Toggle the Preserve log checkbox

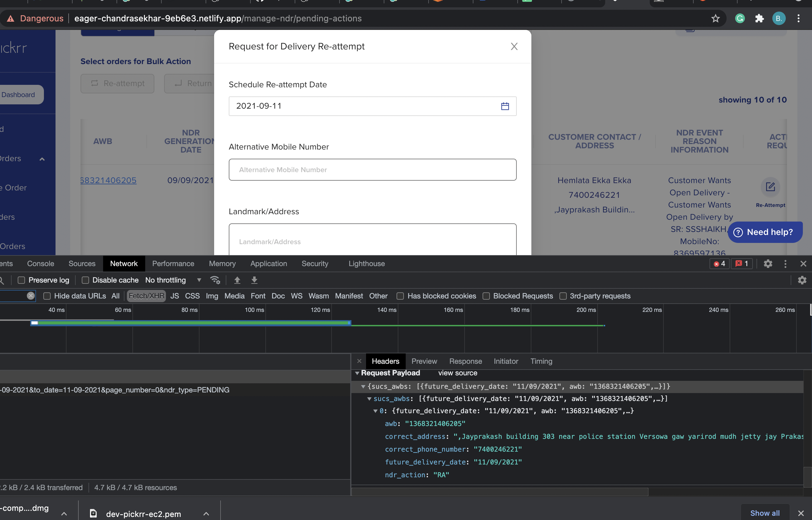click(x=21, y=280)
